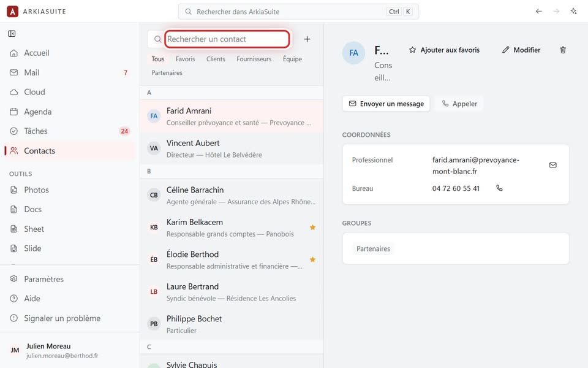Open Photos tool

coord(70,190)
